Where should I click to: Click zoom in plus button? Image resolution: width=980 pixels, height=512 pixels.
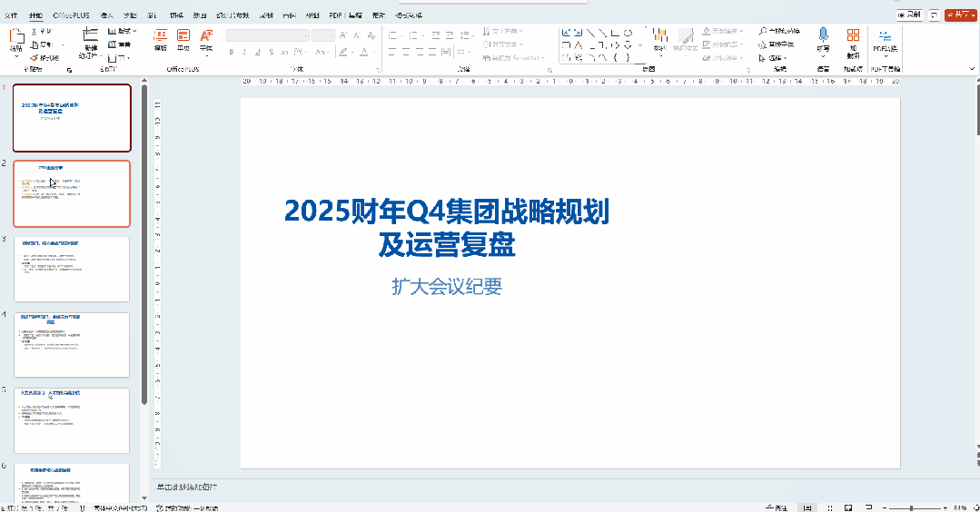[945, 508]
